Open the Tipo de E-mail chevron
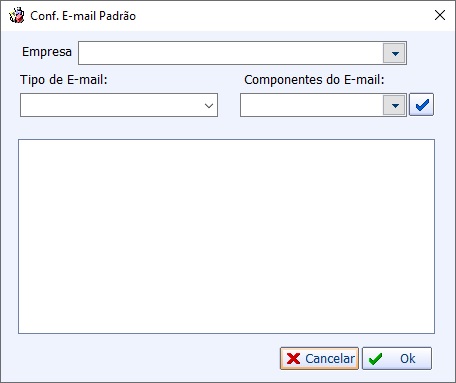456x383 pixels. point(209,105)
